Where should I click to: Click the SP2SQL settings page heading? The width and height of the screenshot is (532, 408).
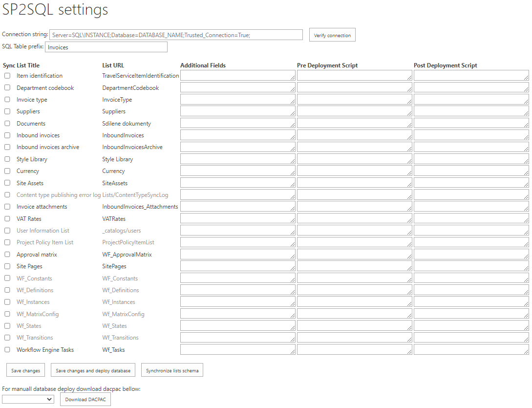[55, 9]
